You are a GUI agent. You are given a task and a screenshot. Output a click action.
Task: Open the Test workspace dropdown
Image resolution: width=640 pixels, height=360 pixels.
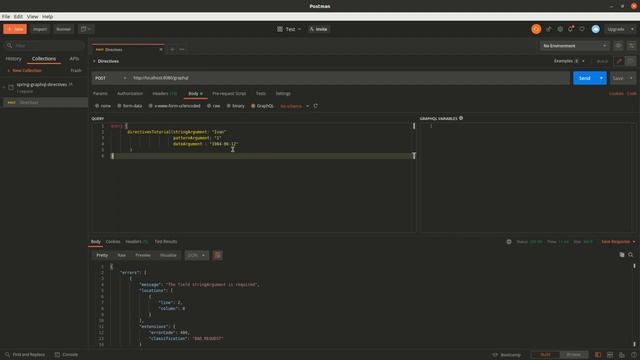(289, 29)
